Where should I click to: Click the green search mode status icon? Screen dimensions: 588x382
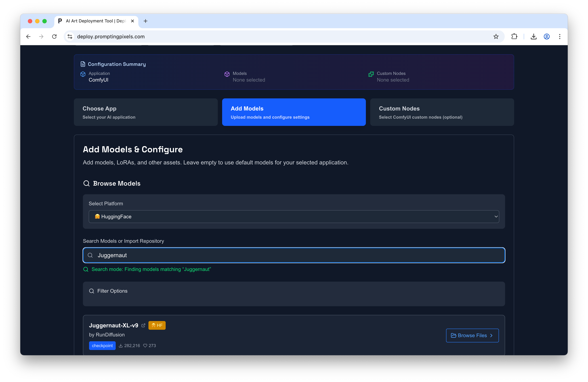tap(86, 269)
